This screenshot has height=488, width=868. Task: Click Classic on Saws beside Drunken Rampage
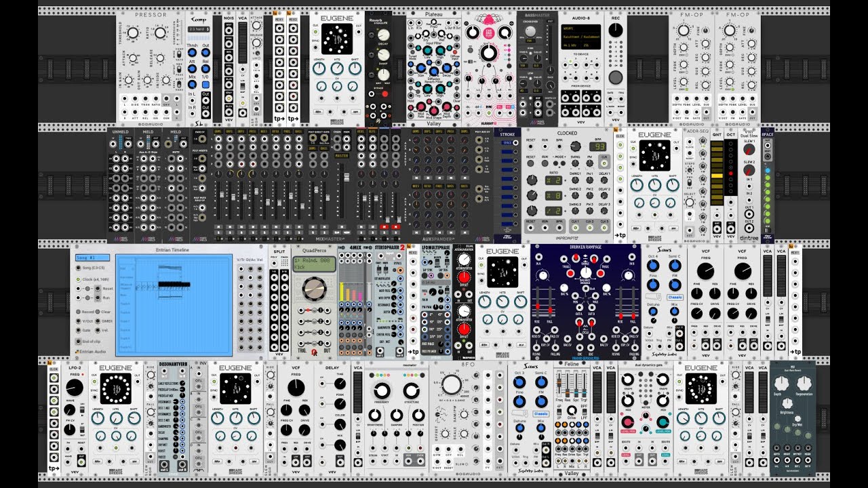point(675,297)
